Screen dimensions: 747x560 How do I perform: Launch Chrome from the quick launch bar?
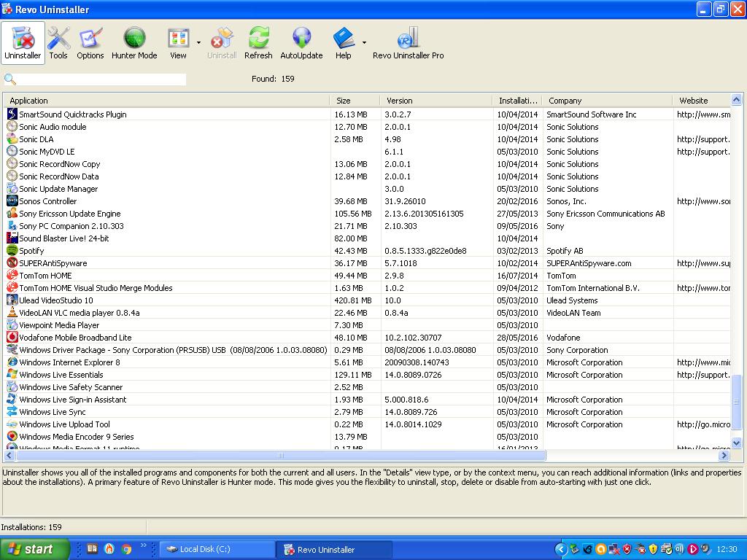click(127, 549)
